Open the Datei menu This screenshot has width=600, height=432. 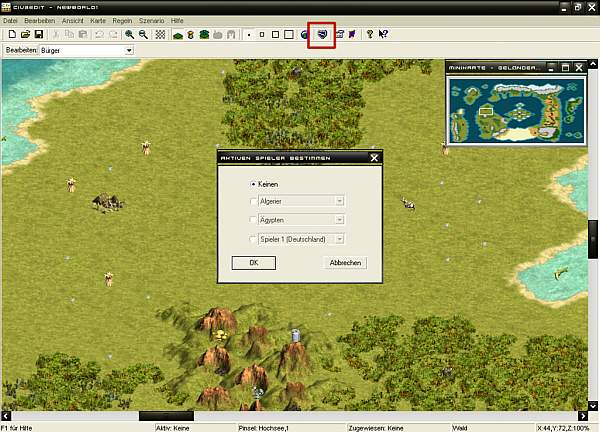click(x=10, y=21)
